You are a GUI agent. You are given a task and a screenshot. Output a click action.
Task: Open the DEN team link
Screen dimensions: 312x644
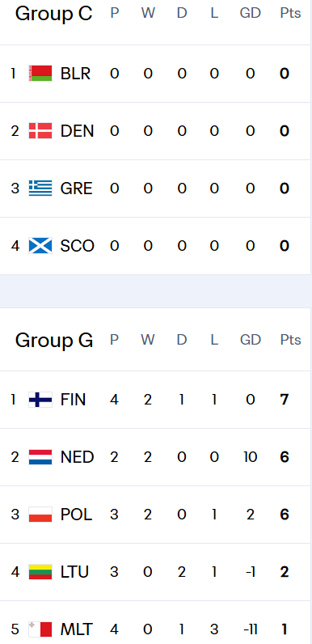point(77,131)
